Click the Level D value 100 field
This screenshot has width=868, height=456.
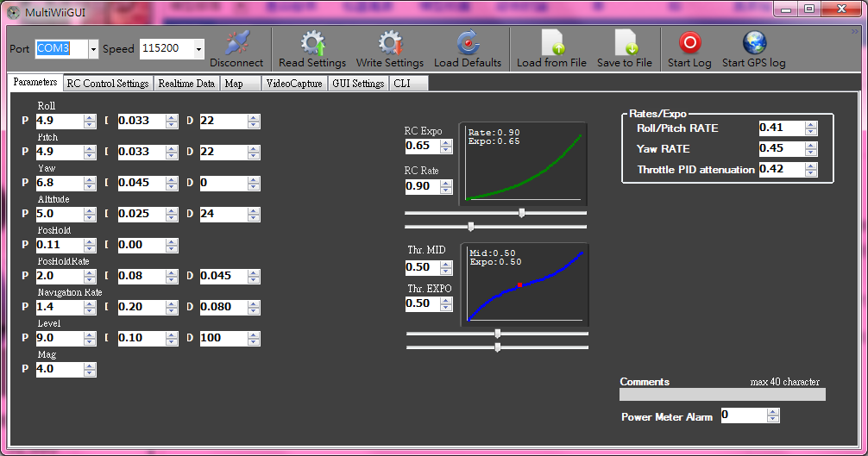pyautogui.click(x=223, y=338)
